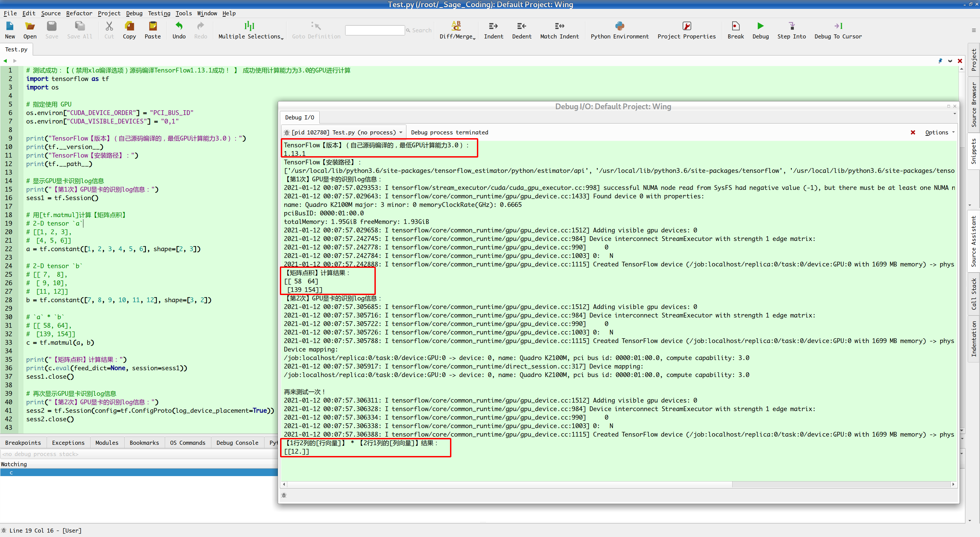Open the Source Browser side tab
980x537 pixels.
[x=974, y=104]
